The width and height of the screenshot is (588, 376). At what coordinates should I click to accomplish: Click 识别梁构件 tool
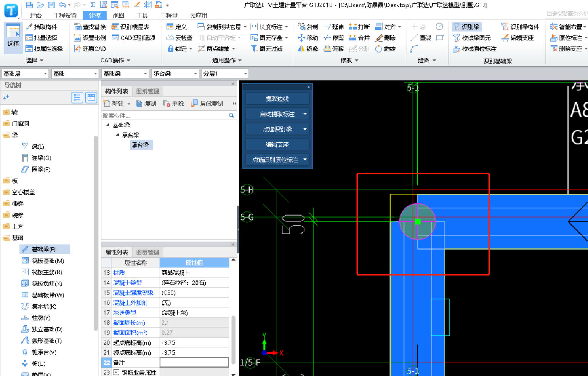click(521, 27)
